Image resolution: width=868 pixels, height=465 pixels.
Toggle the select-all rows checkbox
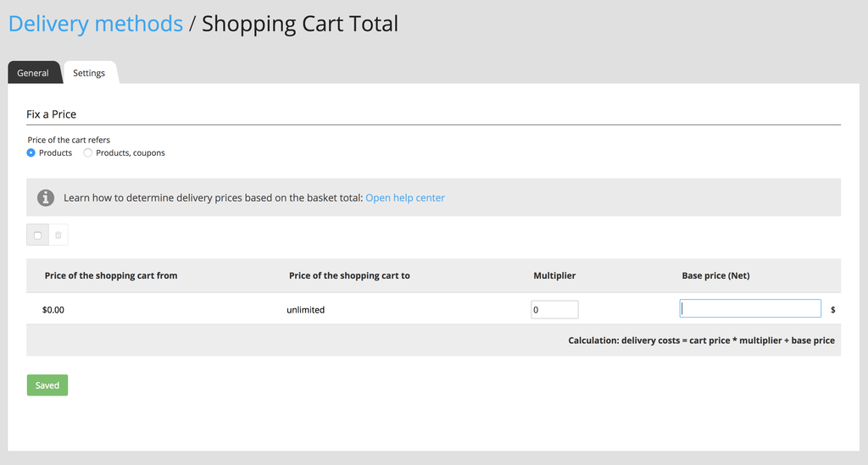37,235
